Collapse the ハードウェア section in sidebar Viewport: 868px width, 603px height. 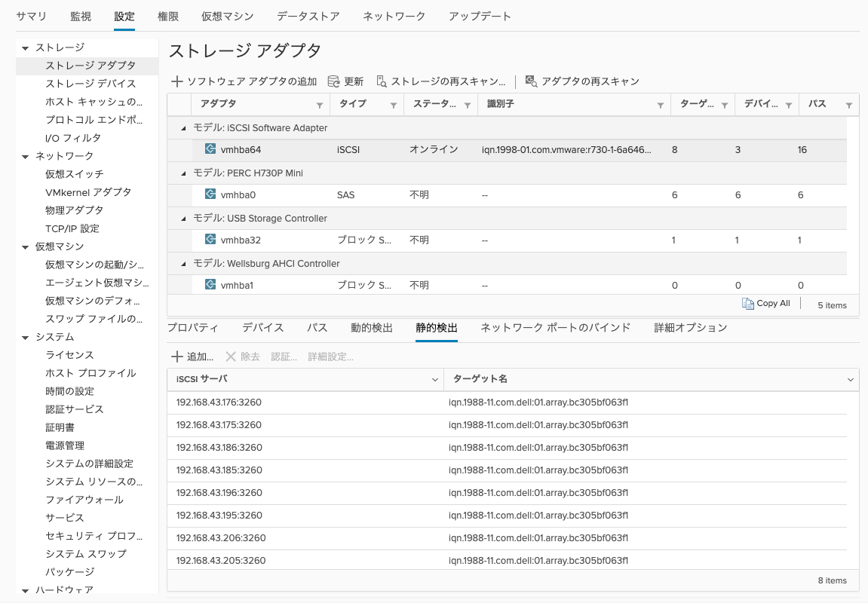coord(25,591)
